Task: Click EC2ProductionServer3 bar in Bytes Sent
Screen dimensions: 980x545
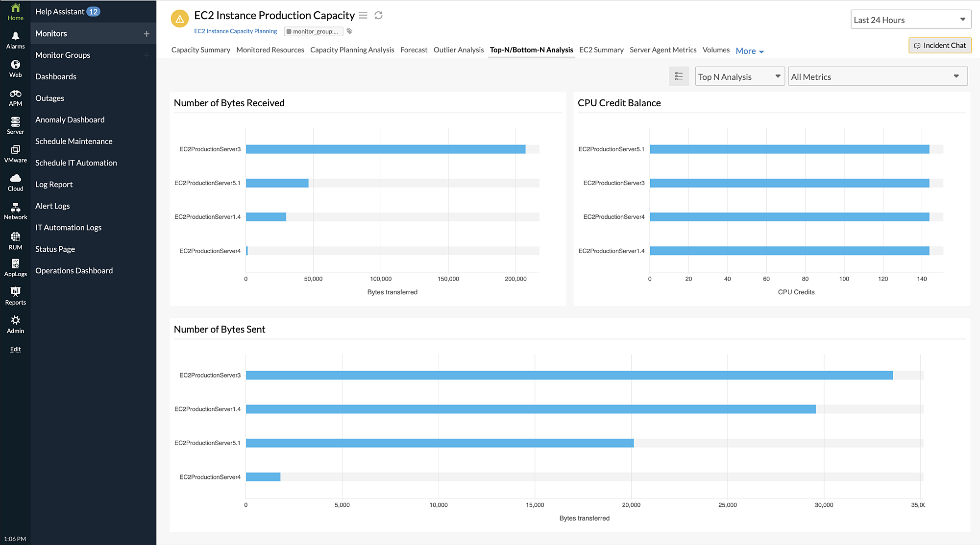Action: pyautogui.click(x=569, y=375)
